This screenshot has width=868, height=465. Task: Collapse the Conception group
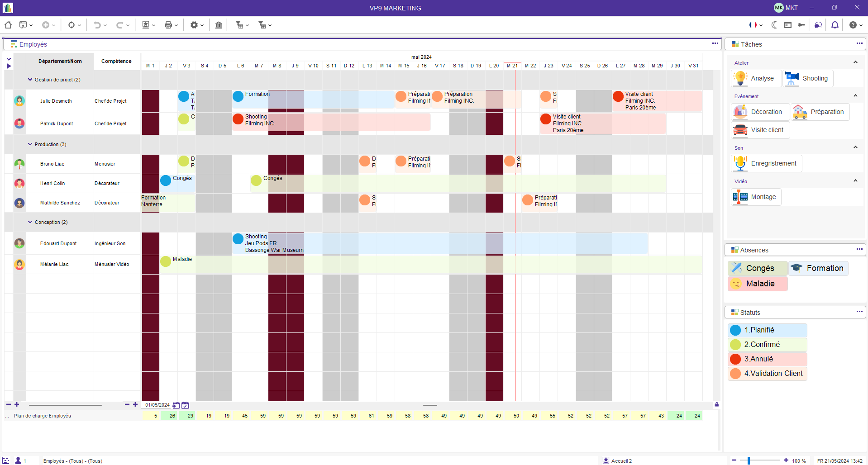30,222
